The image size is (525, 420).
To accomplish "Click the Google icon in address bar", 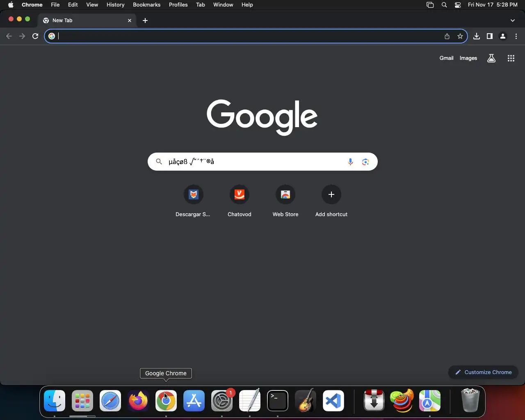I will coord(52,36).
